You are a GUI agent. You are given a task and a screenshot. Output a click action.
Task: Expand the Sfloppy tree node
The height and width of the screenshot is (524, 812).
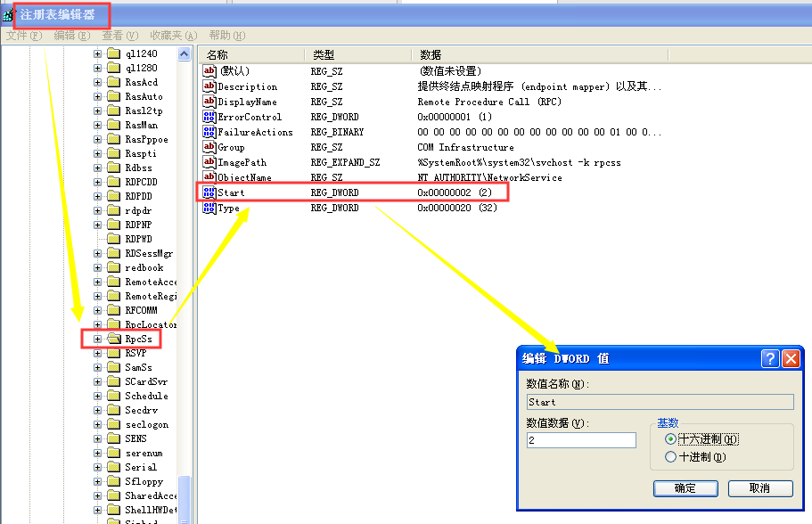pos(97,481)
